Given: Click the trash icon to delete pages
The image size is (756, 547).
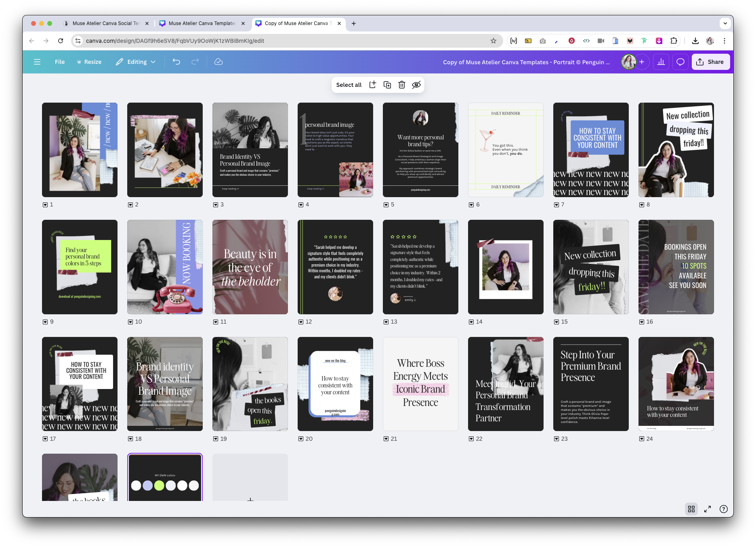Looking at the screenshot, I should pyautogui.click(x=402, y=85).
